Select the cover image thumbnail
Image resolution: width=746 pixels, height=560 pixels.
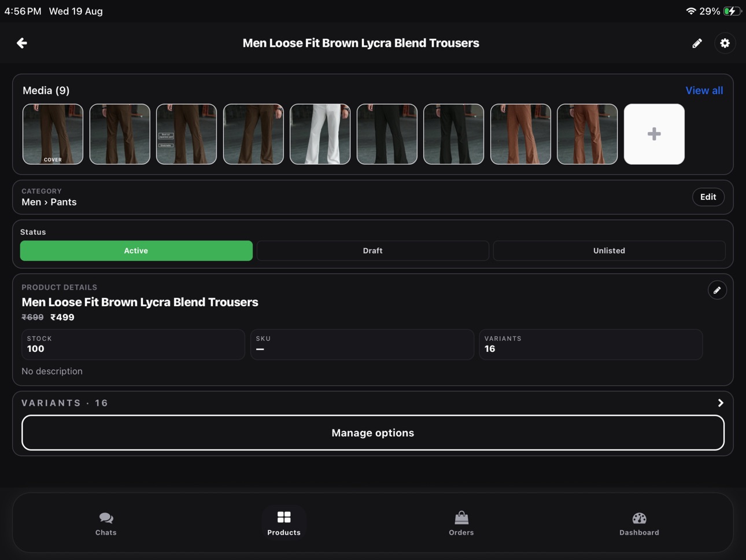[53, 134]
